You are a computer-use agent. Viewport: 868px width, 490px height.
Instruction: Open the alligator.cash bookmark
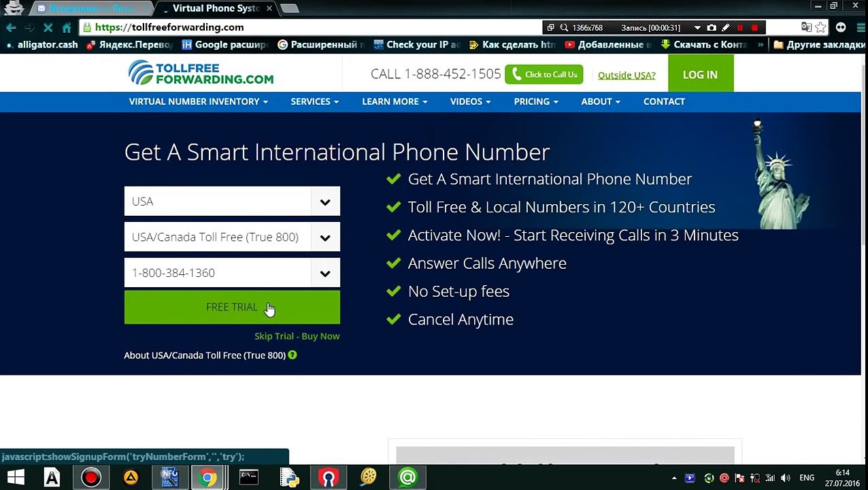coord(42,44)
